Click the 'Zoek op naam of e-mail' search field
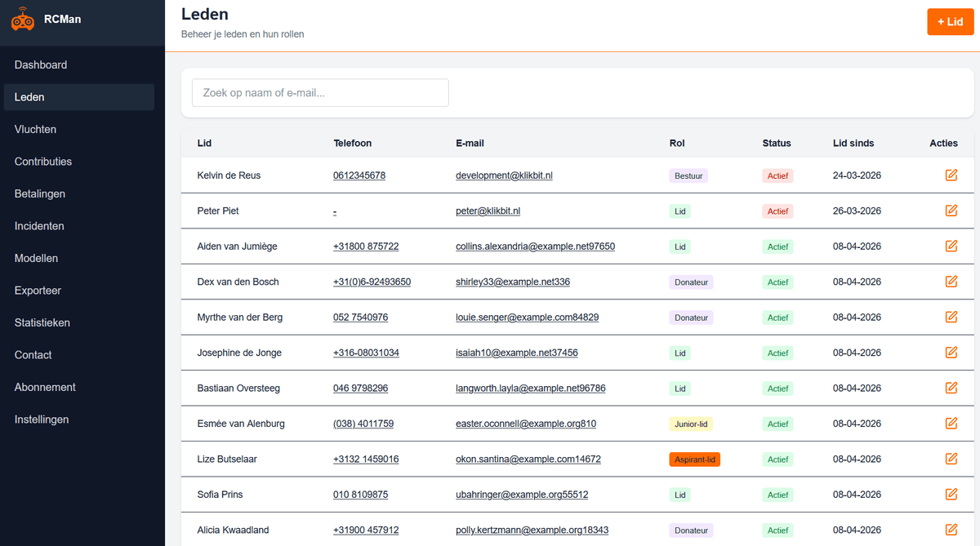 [319, 92]
